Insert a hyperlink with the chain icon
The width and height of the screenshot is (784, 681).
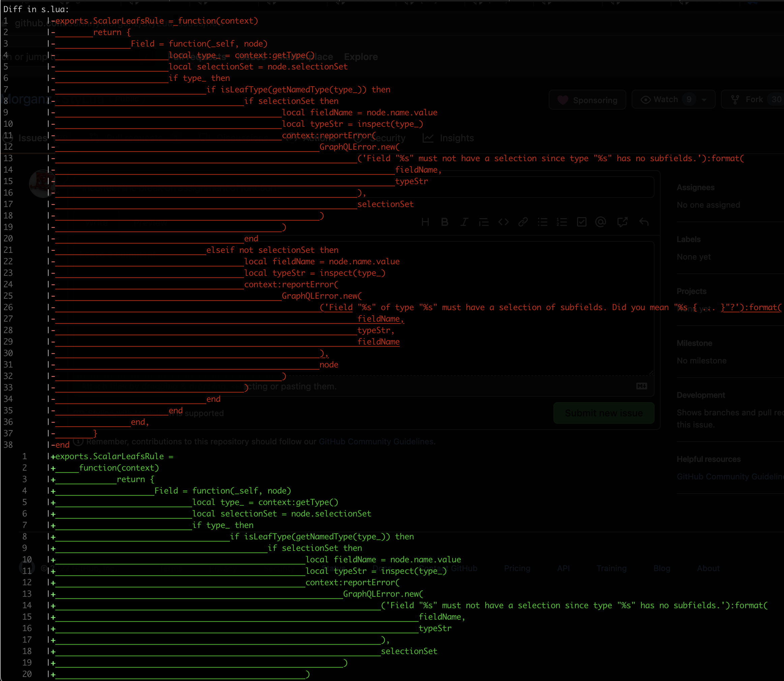[x=523, y=222]
